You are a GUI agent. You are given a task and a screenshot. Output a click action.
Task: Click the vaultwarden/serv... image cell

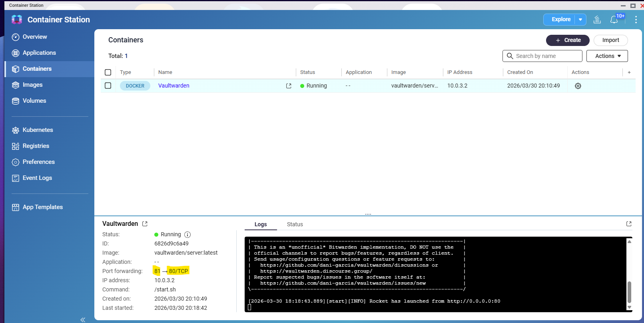tap(415, 86)
